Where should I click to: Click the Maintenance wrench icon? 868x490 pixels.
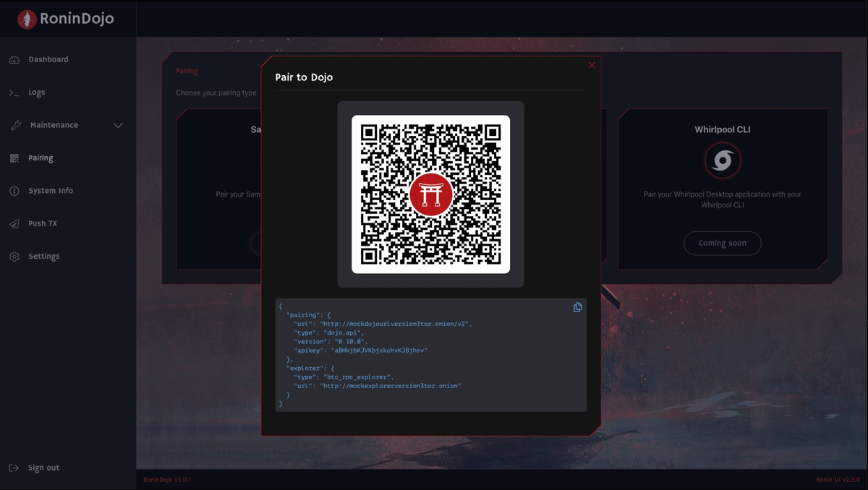[x=16, y=125]
